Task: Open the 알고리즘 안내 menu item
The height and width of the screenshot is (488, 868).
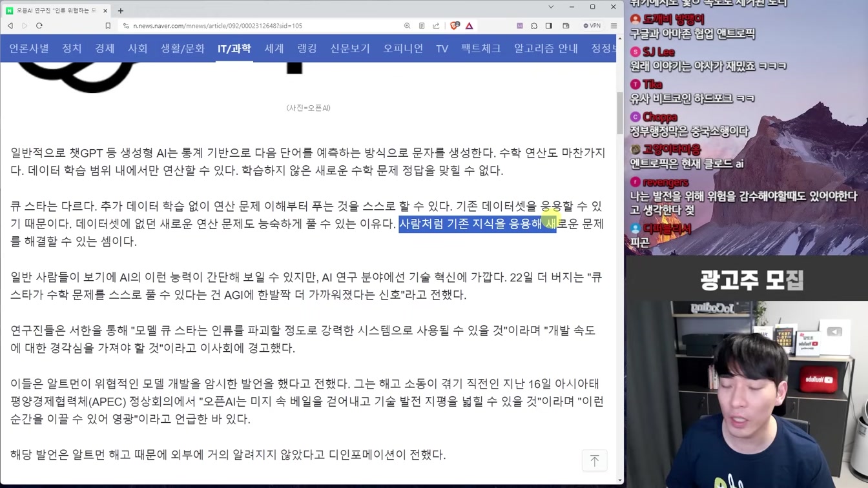Action: [546, 48]
